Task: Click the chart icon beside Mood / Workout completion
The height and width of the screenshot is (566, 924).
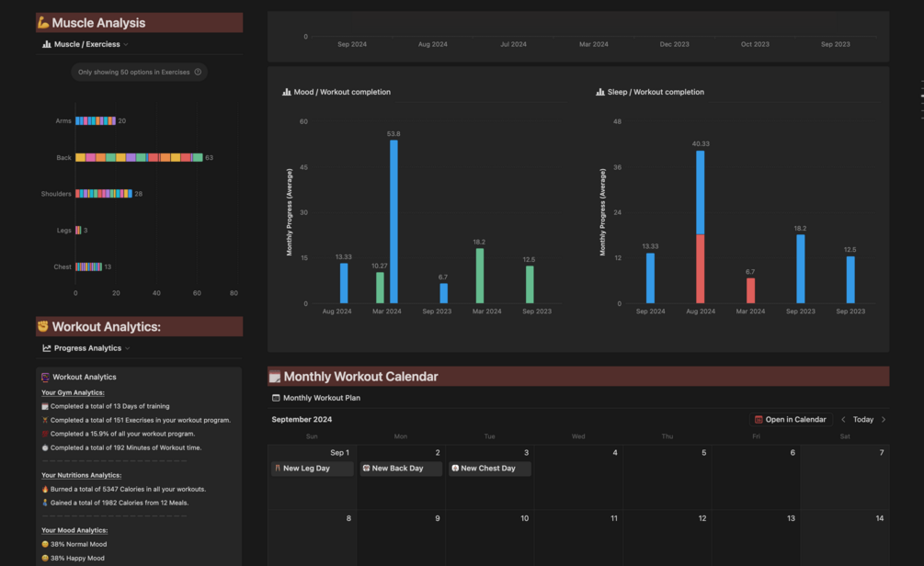Action: coord(286,92)
